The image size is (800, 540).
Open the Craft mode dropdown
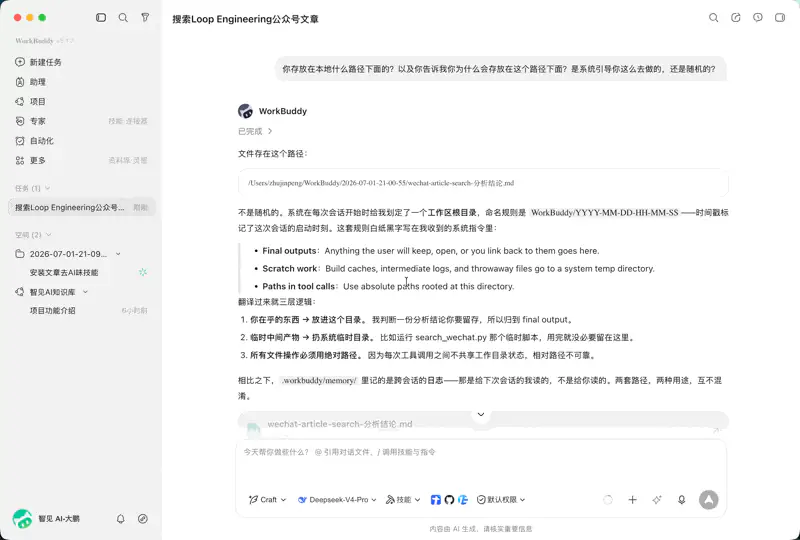(x=267, y=500)
